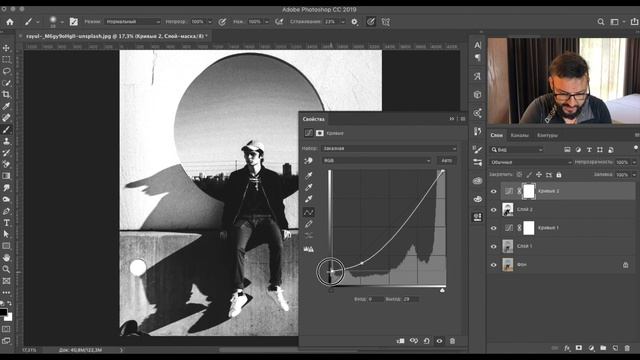Select the Healing Brush tool
Viewport: 640px width, 360px height.
(x=6, y=118)
